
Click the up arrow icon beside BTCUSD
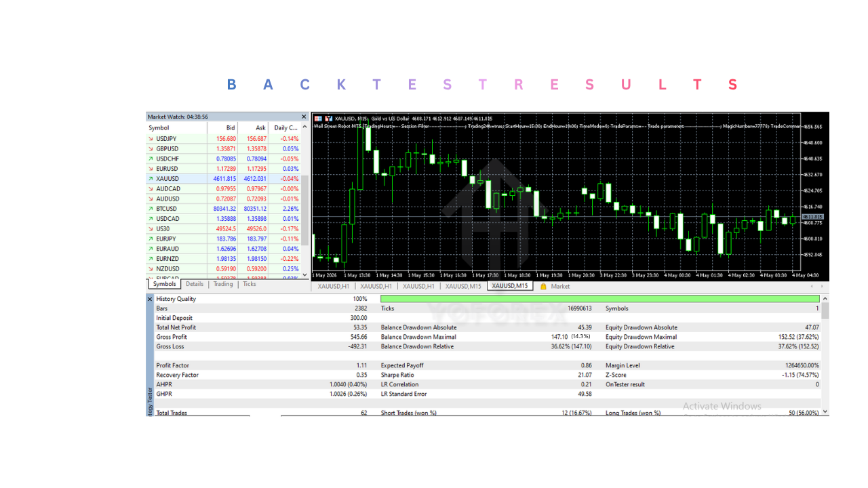(x=151, y=209)
